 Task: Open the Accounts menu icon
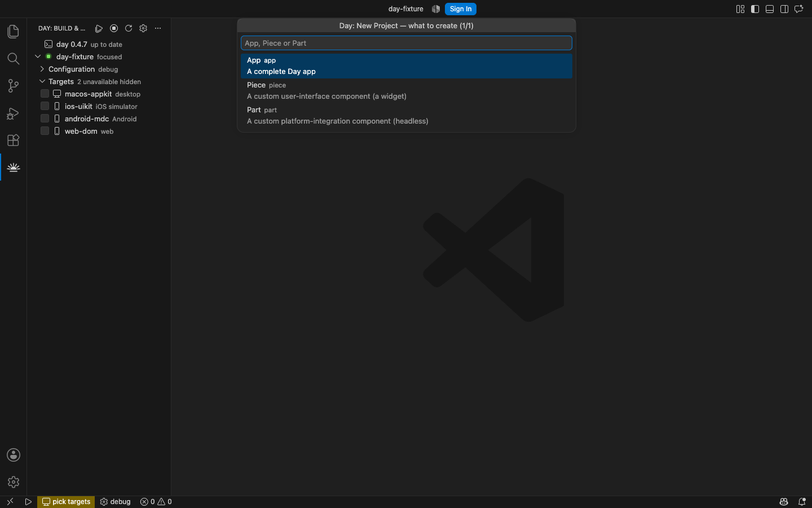pos(14,455)
